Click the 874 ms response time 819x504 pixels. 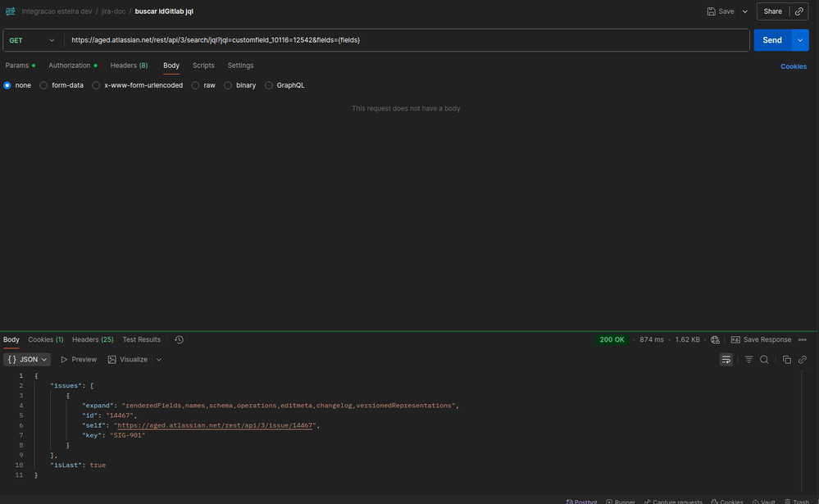651,339
